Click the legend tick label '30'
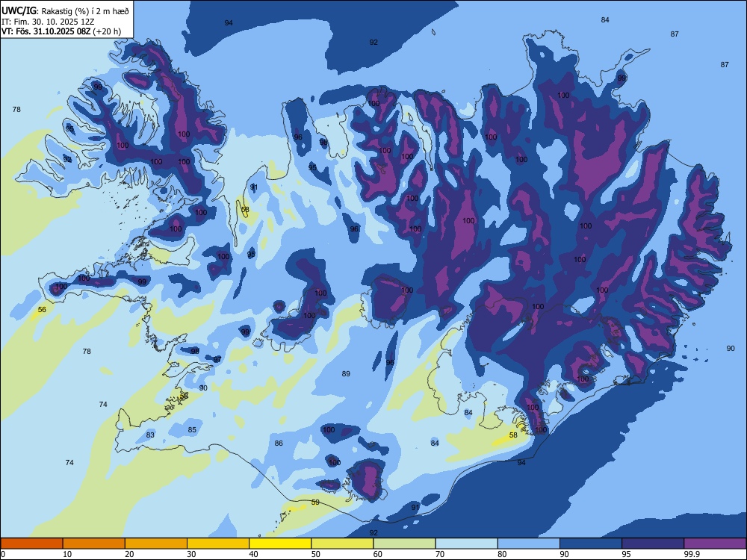747x560 pixels. tap(191, 554)
